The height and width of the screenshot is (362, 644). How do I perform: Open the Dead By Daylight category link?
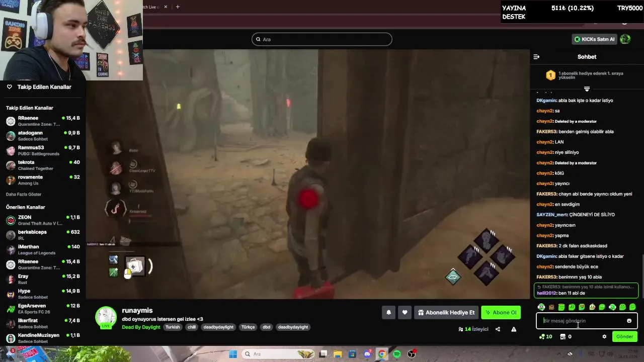[x=141, y=327]
